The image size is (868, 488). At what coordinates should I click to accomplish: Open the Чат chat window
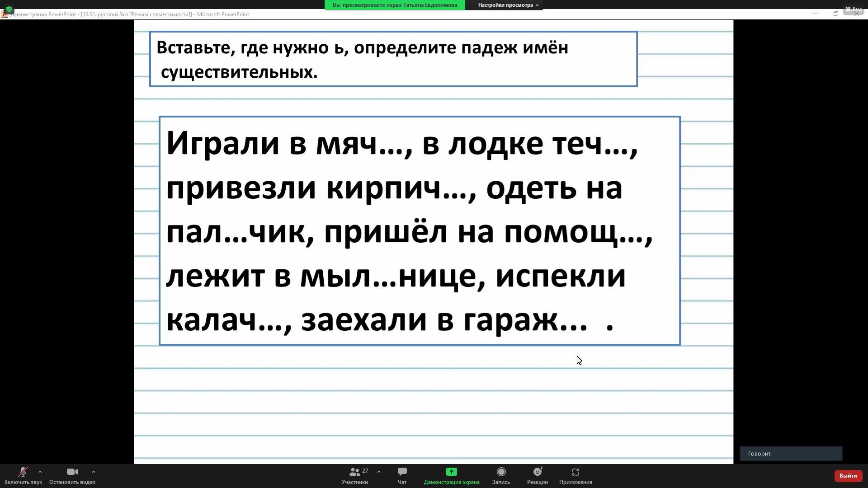pos(402,476)
